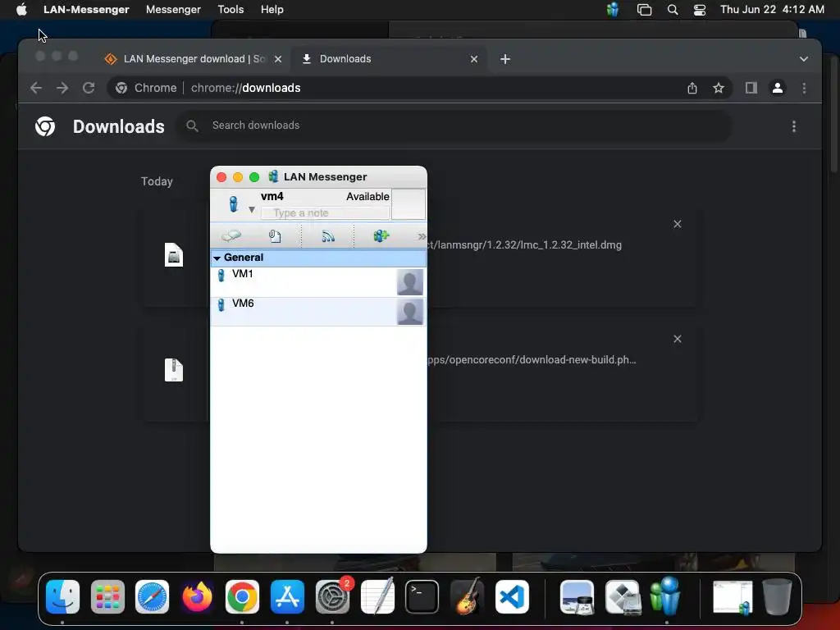The height and width of the screenshot is (630, 840).
Task: Reload the Chrome page
Action: [89, 88]
